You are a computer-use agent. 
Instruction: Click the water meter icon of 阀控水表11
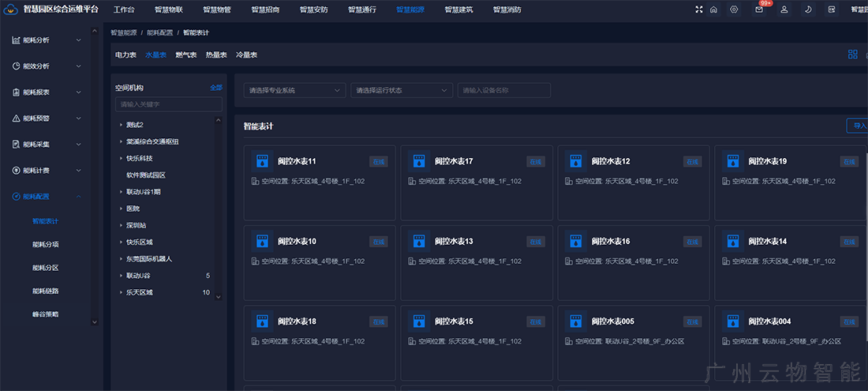[x=262, y=161]
